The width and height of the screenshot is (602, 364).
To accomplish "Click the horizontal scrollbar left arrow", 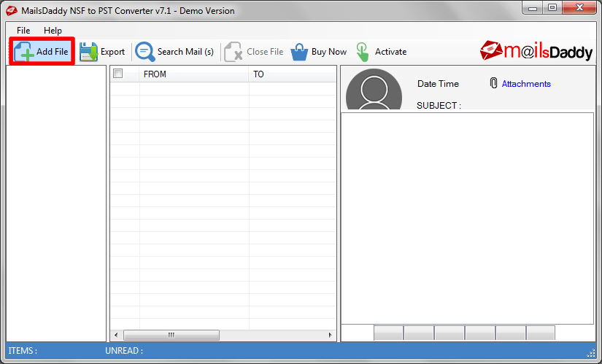I will [x=116, y=336].
